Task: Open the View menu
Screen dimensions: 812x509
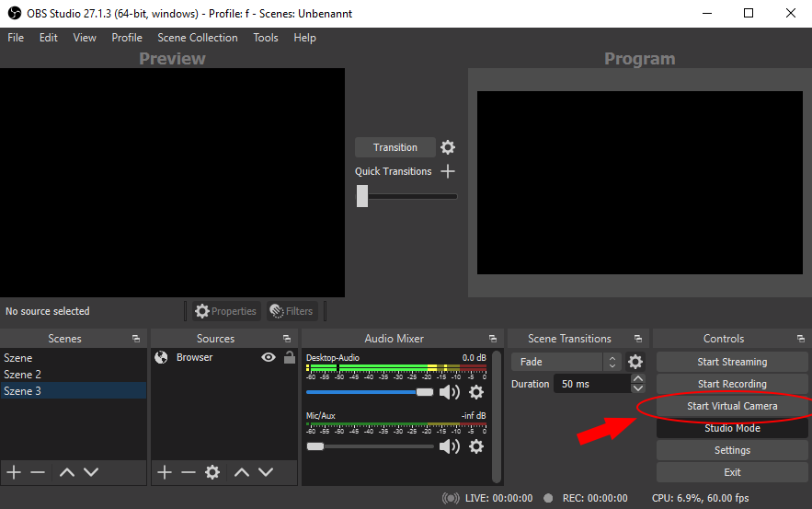Action: [85, 38]
